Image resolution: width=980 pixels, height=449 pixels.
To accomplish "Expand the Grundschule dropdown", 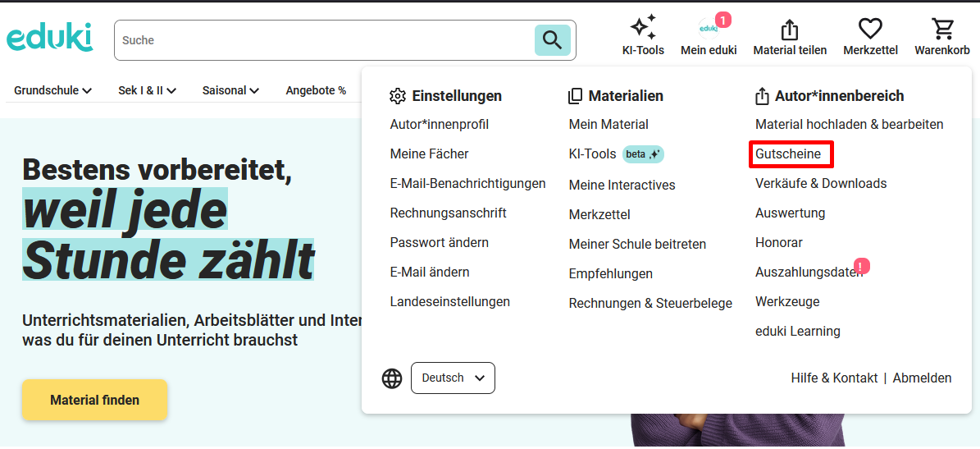I will [x=52, y=90].
